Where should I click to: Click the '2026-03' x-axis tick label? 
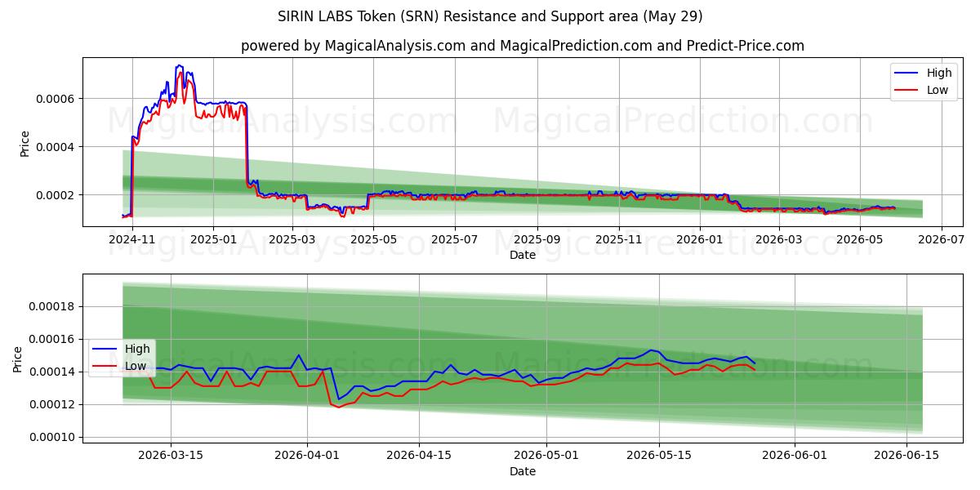tap(779, 239)
